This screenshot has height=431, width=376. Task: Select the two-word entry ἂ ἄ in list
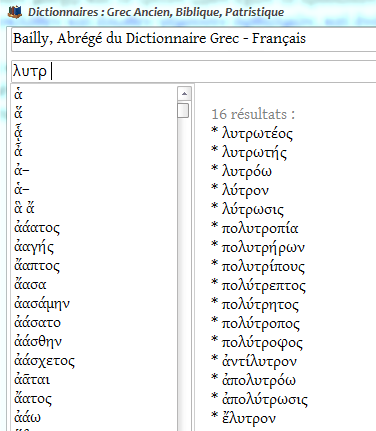coord(24,209)
